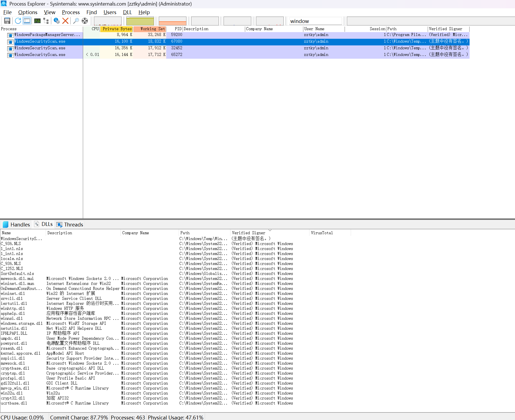Open the Find menu
Image resolution: width=515 pixels, height=420 pixels.
(92, 12)
